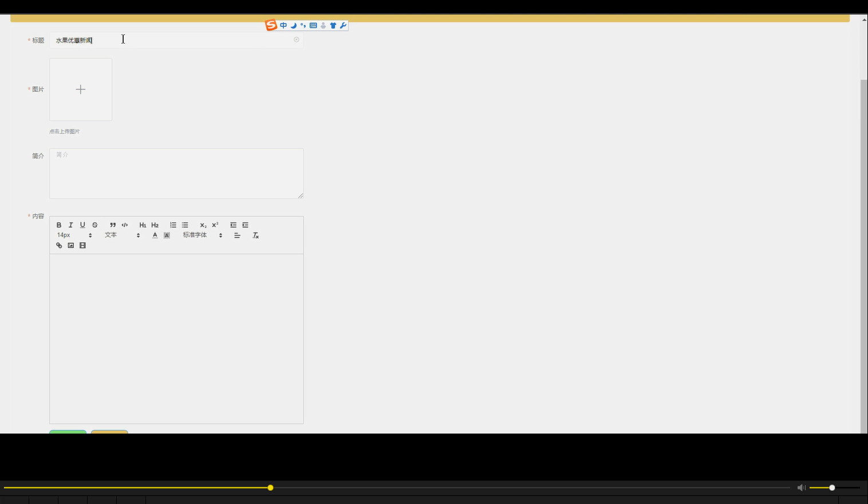Click the 简介 summary text area
The image size is (868, 504).
pyautogui.click(x=176, y=174)
